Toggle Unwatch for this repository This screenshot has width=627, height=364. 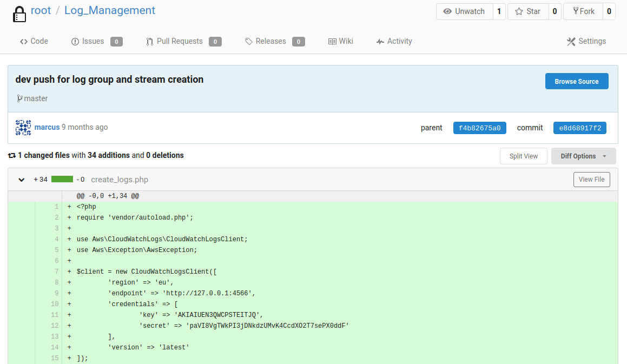(464, 11)
